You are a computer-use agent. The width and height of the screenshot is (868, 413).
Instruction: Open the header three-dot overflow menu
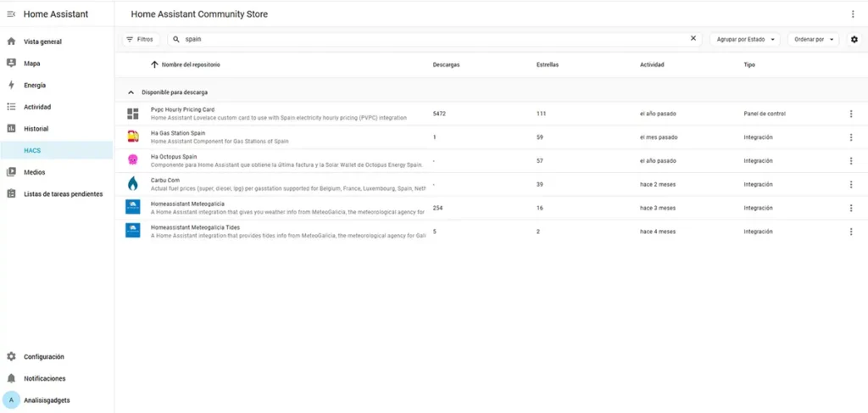pyautogui.click(x=853, y=14)
